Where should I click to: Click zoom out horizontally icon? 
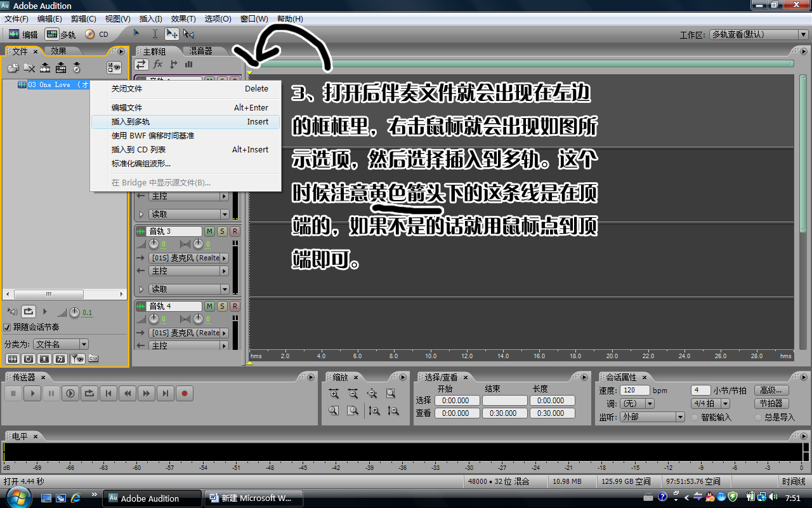point(353,394)
